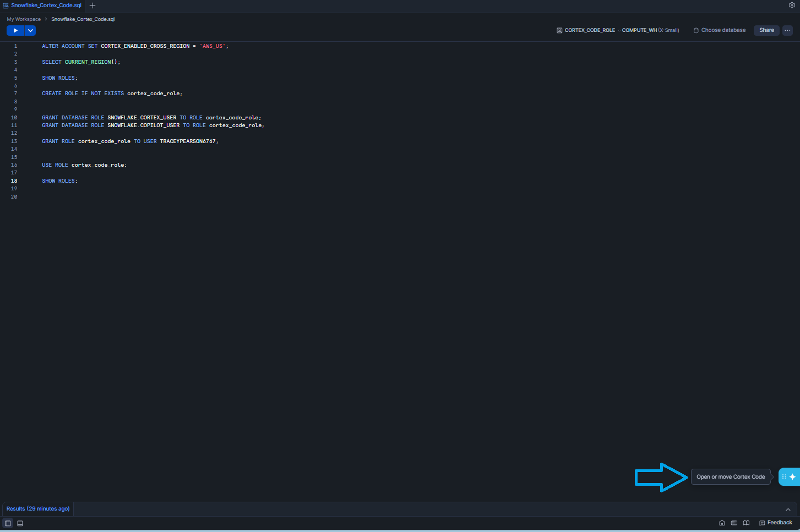This screenshot has height=532, width=800.
Task: Open the COMPUTE_WH warehouse selector
Action: click(650, 30)
